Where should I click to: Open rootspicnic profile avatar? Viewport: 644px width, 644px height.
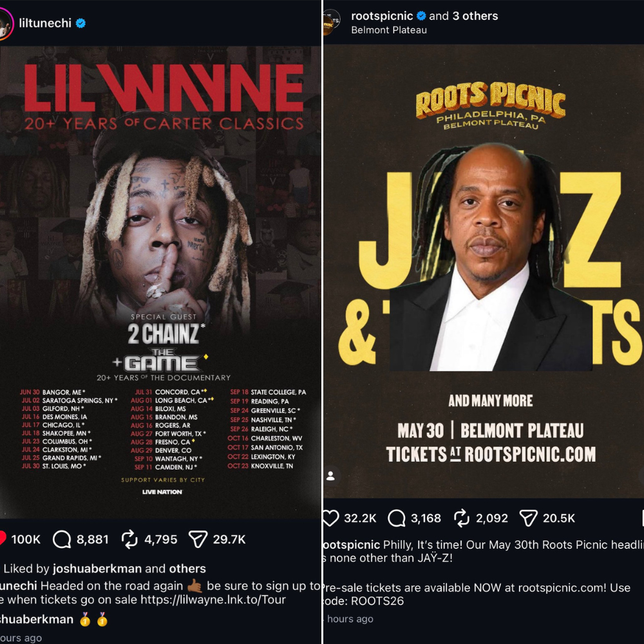tap(330, 22)
